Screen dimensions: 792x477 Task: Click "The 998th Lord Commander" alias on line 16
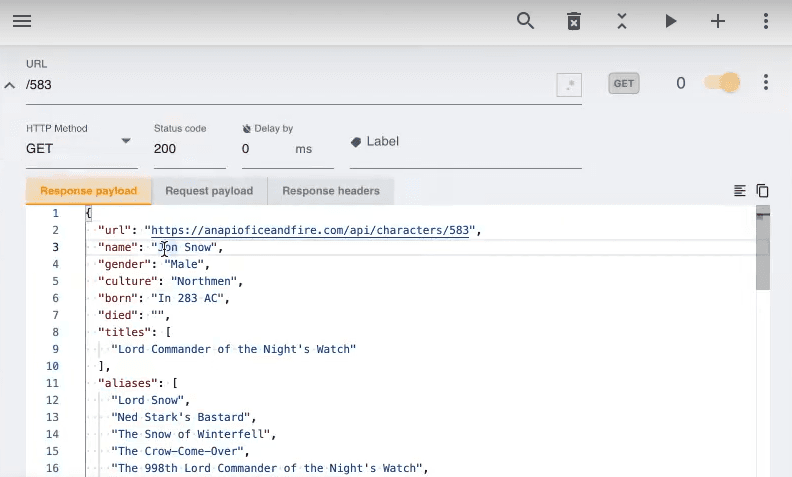click(x=267, y=468)
